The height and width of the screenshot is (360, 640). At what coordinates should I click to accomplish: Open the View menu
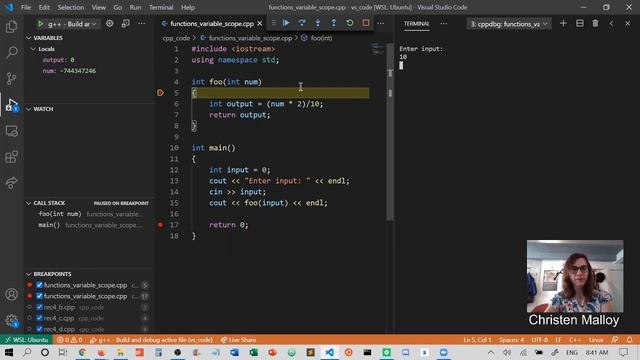point(98,7)
